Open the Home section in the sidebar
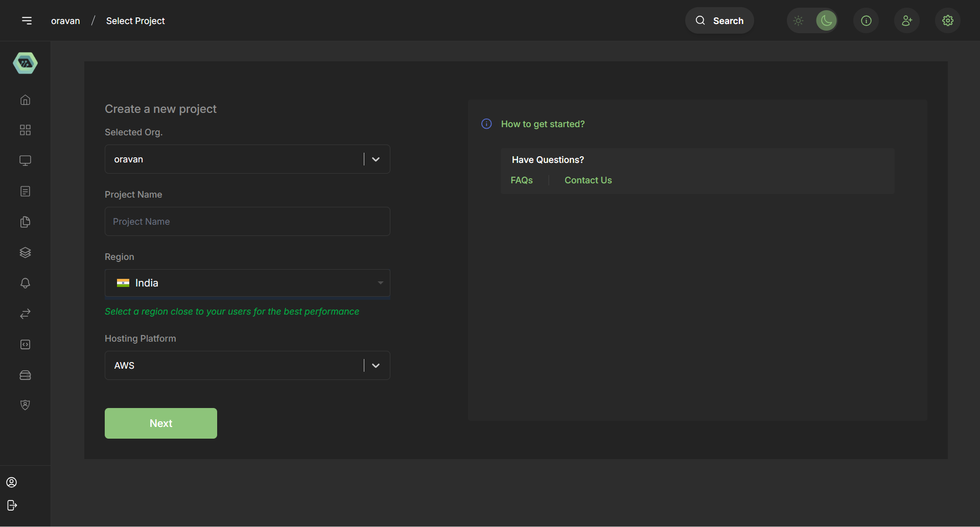 coord(25,100)
